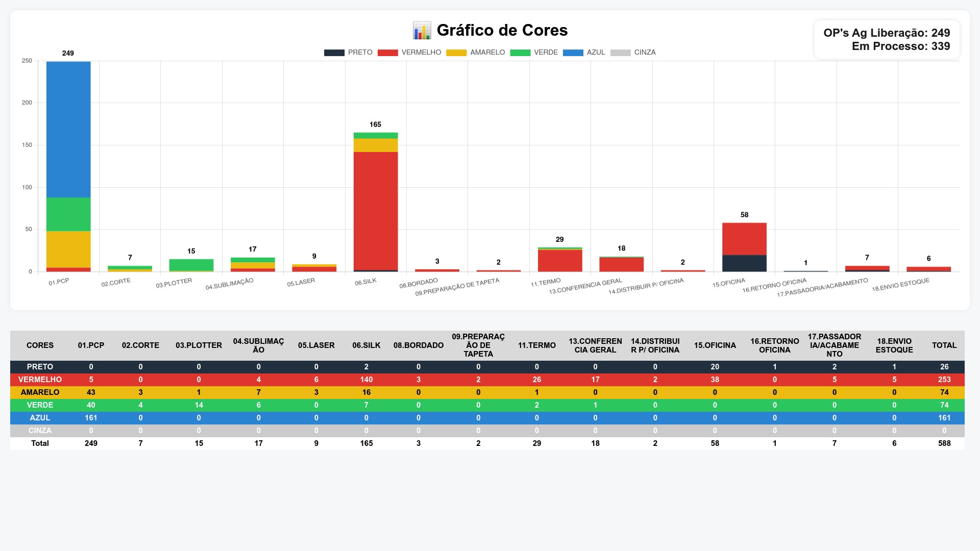
Task: Click the 15.OFICINA column header
Action: 715,345
